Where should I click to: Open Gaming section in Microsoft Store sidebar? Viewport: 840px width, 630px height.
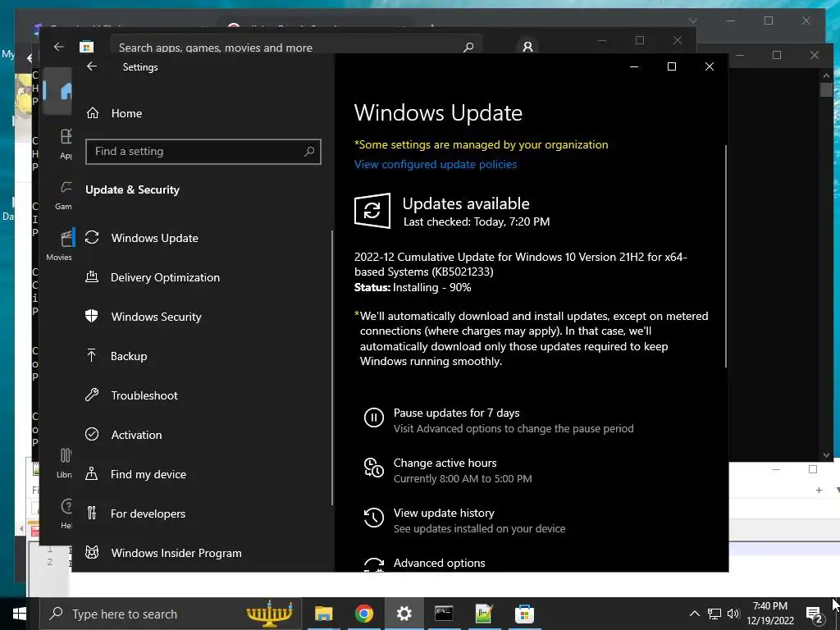click(x=59, y=195)
